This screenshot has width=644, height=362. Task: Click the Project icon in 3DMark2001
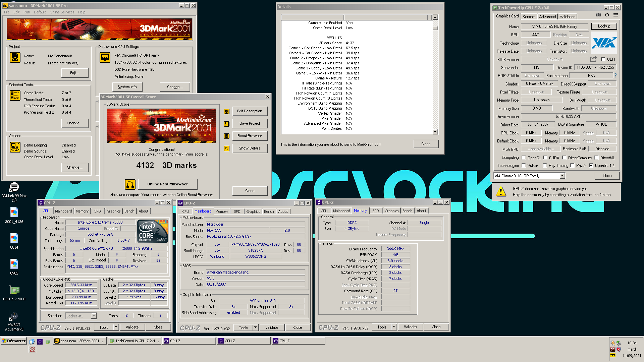coord(15,58)
